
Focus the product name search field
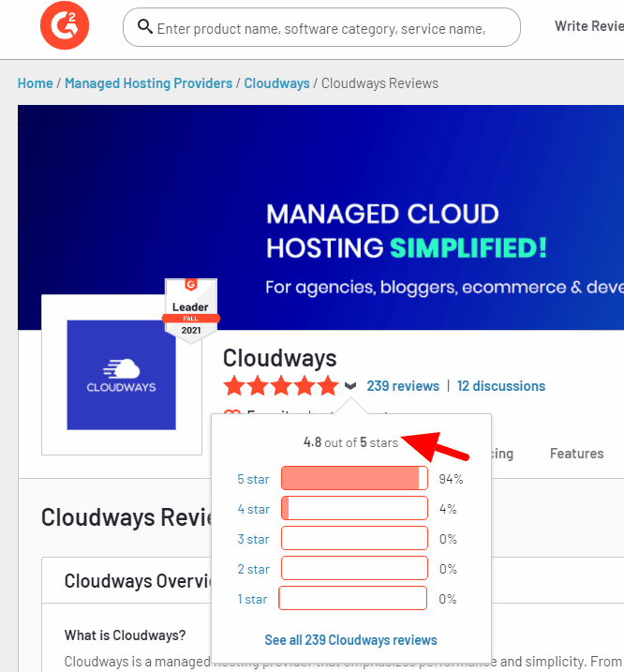coord(321,27)
